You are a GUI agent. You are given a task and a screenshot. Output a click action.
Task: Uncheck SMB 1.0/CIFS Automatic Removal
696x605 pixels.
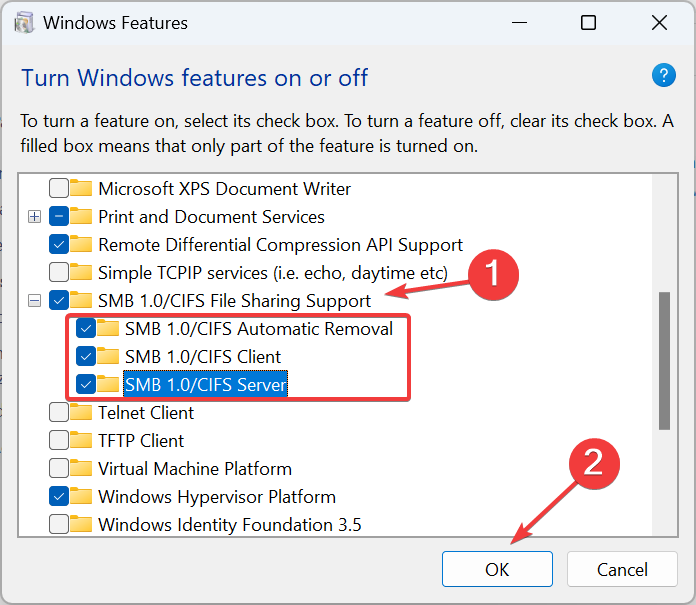(86, 328)
